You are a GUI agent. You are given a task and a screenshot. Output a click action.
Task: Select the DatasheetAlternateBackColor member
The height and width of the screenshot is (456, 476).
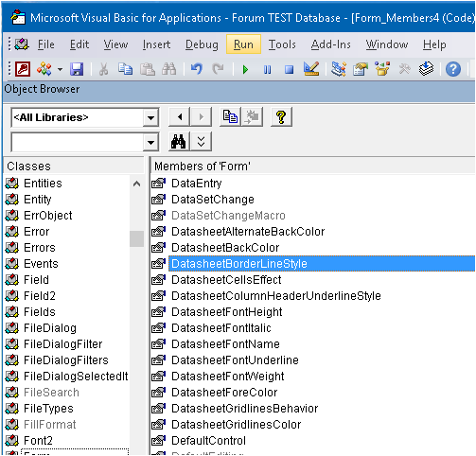coord(248,232)
